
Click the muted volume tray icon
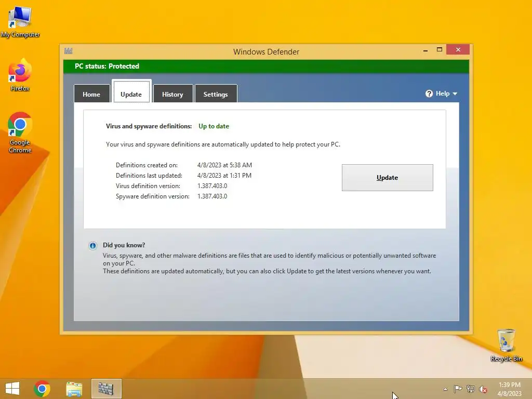point(483,389)
